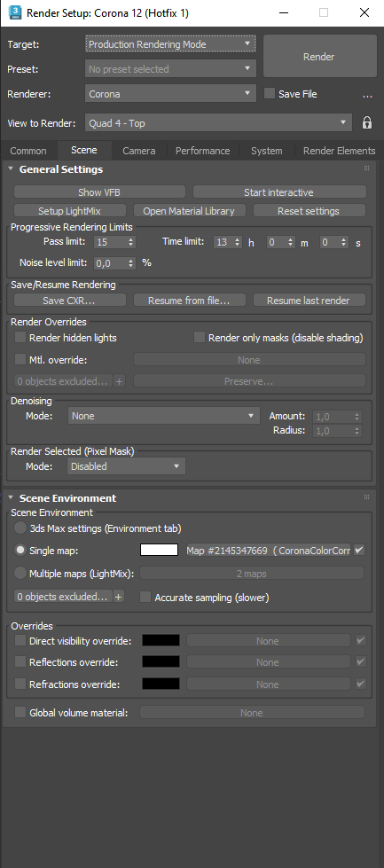This screenshot has width=384, height=868.
Task: Select Single map radio button
Action: point(20,551)
